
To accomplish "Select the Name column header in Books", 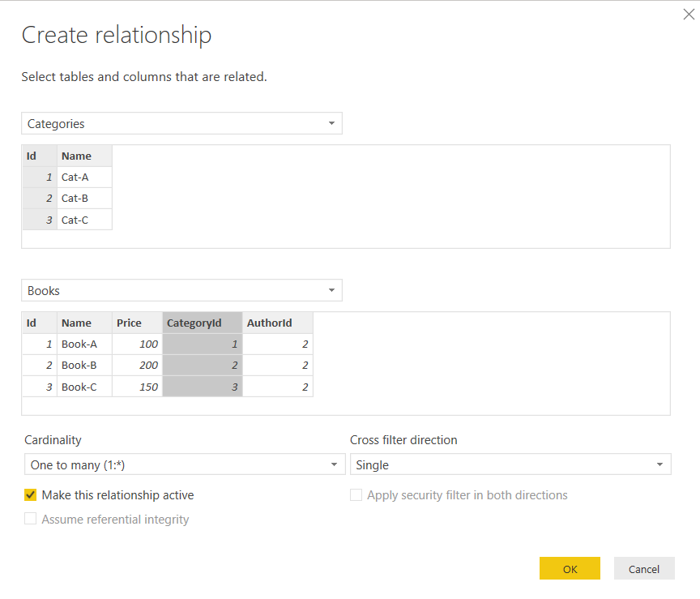I will click(x=77, y=323).
